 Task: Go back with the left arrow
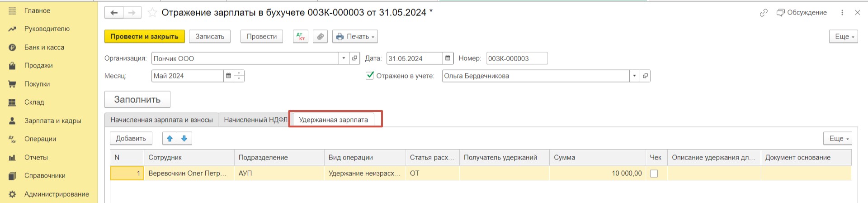(x=114, y=13)
